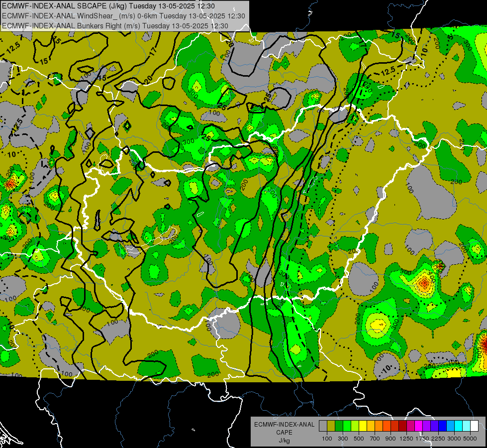Click the cyan legend swatch
The width and height of the screenshot is (487, 448).
459,426
